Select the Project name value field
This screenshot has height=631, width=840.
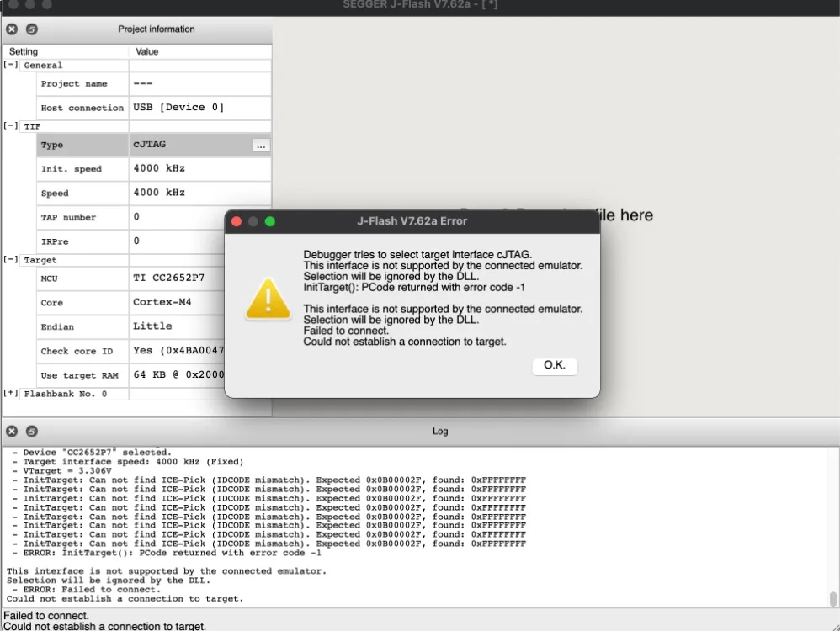199,84
